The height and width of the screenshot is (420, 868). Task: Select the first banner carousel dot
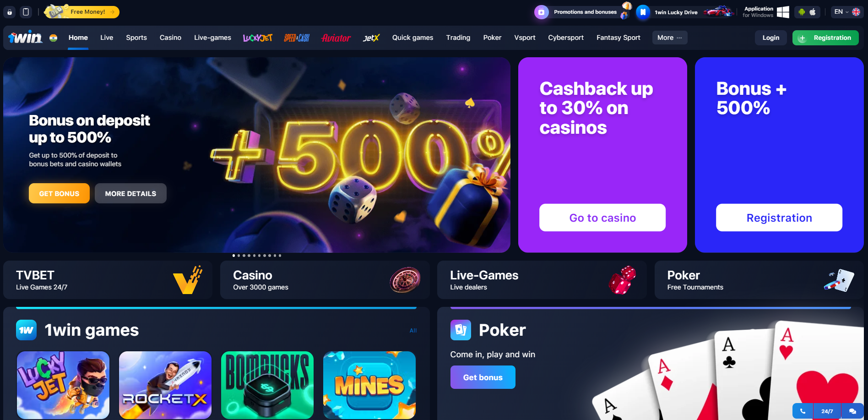point(233,256)
